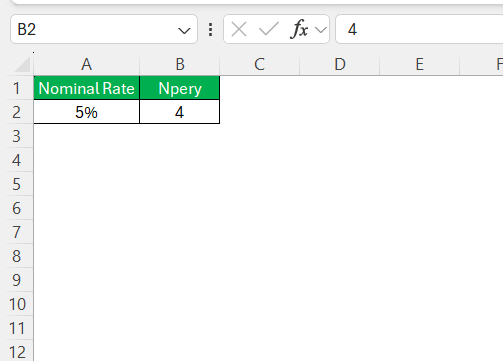
Task: Click the Npery header cell
Action: [x=180, y=88]
